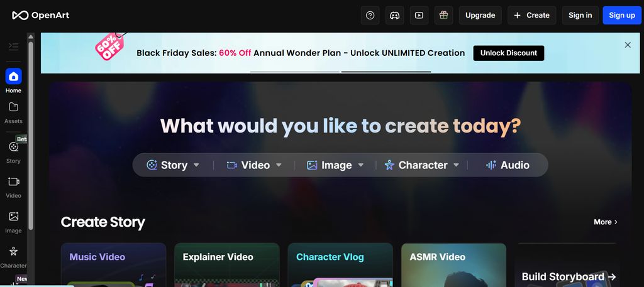
Task: Click the Upgrade button
Action: [480, 15]
